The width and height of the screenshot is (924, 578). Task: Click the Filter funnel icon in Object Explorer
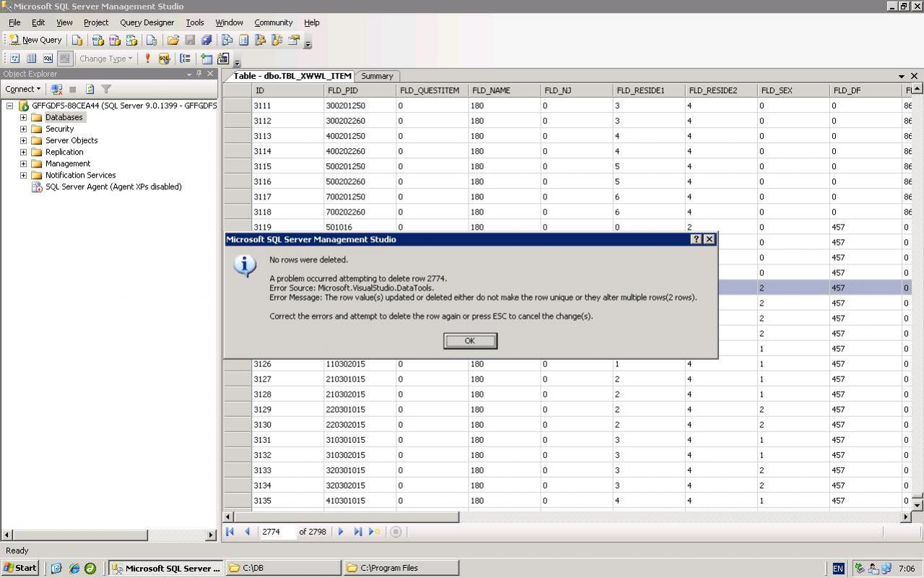pos(106,89)
